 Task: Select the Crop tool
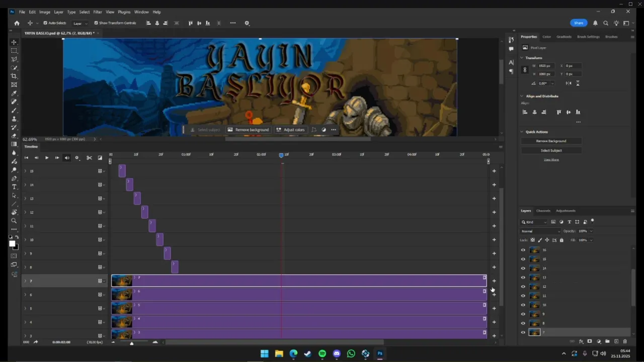[14, 76]
